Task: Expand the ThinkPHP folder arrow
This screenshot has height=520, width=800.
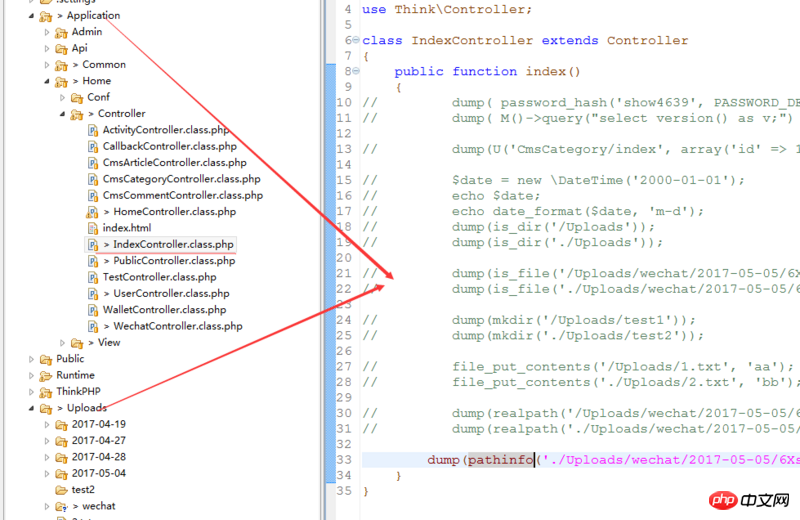Action: coord(31,392)
